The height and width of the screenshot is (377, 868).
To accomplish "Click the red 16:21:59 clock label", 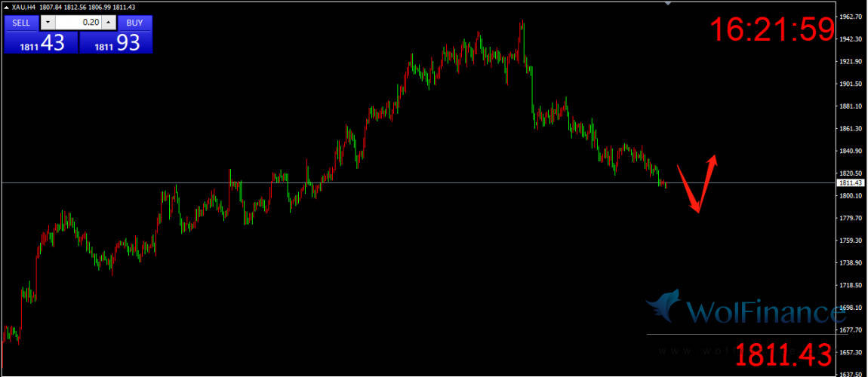I will point(771,30).
